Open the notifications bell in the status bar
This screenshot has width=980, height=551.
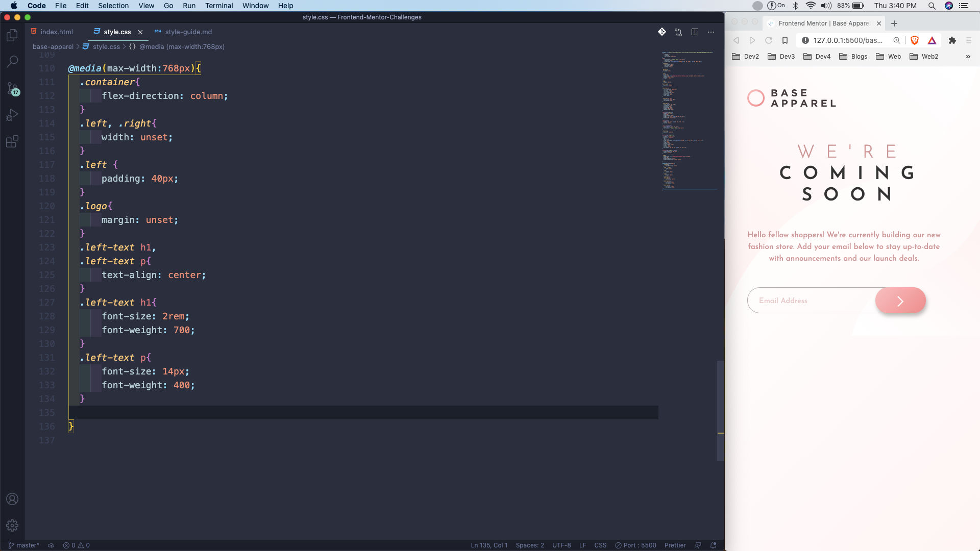[x=714, y=545]
